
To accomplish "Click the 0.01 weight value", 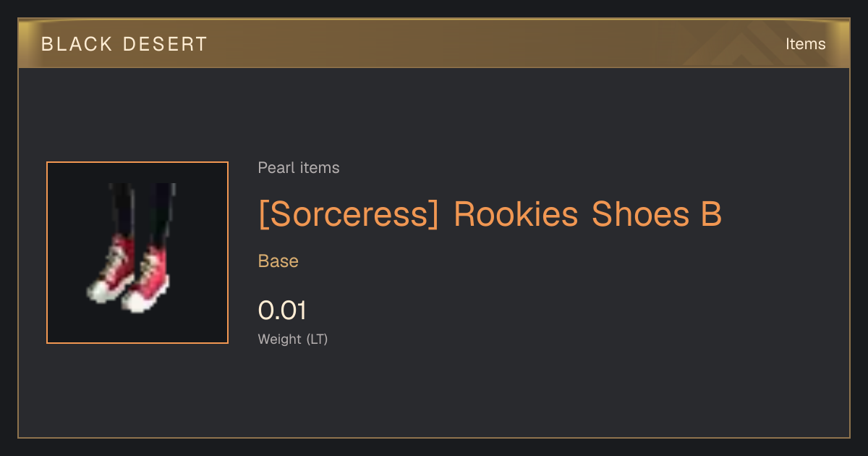I will (283, 311).
